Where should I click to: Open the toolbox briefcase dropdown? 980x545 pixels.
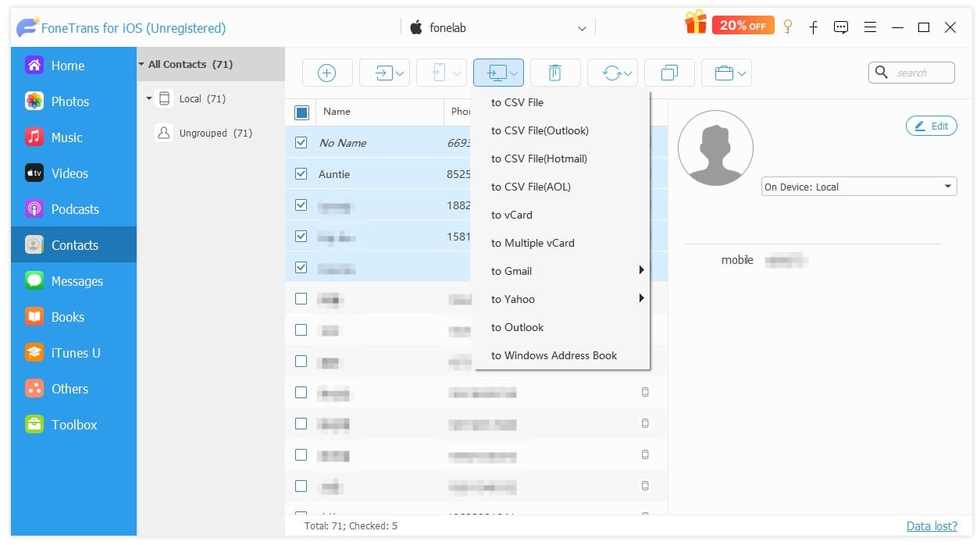[726, 73]
